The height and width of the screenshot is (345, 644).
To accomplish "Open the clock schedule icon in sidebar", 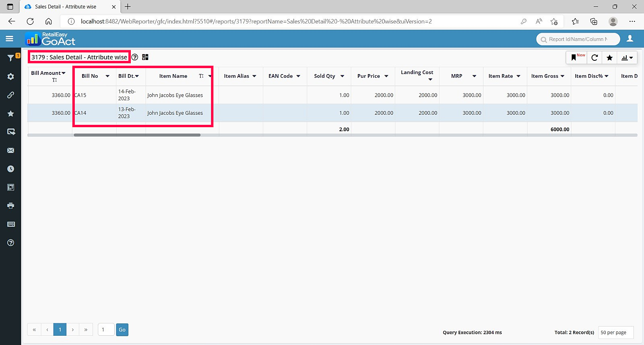I will click(x=11, y=169).
